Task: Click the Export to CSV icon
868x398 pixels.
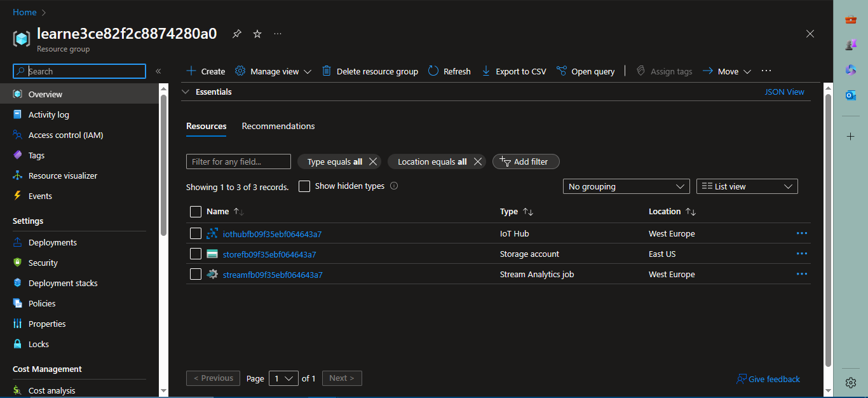Action: pos(486,71)
